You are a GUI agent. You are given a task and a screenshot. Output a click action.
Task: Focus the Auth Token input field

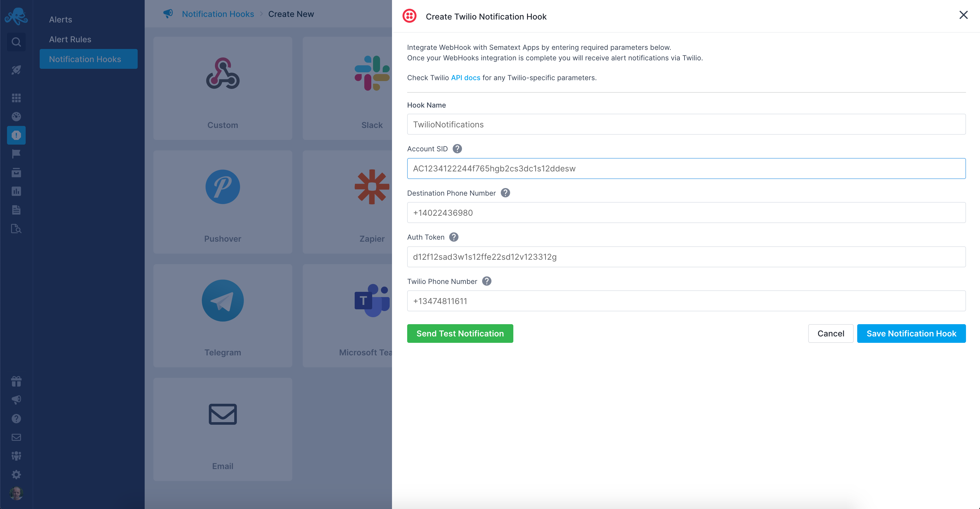(x=686, y=257)
